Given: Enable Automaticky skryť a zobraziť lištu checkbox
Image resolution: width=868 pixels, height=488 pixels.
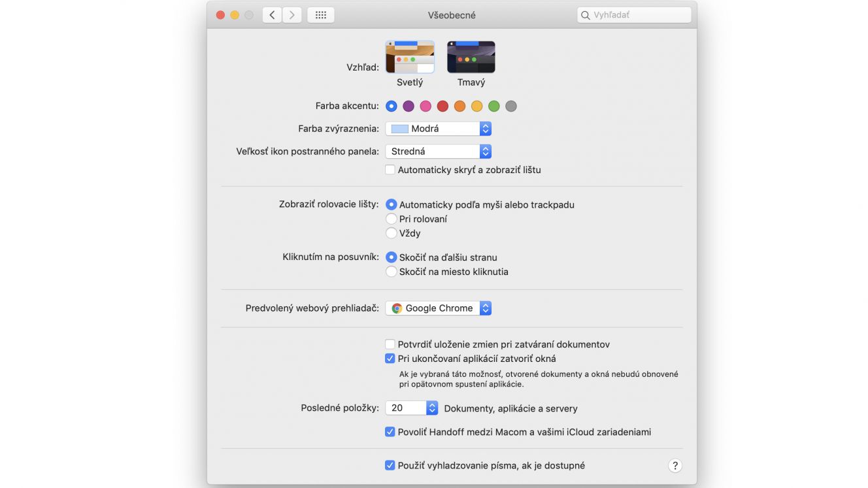Looking at the screenshot, I should point(390,170).
